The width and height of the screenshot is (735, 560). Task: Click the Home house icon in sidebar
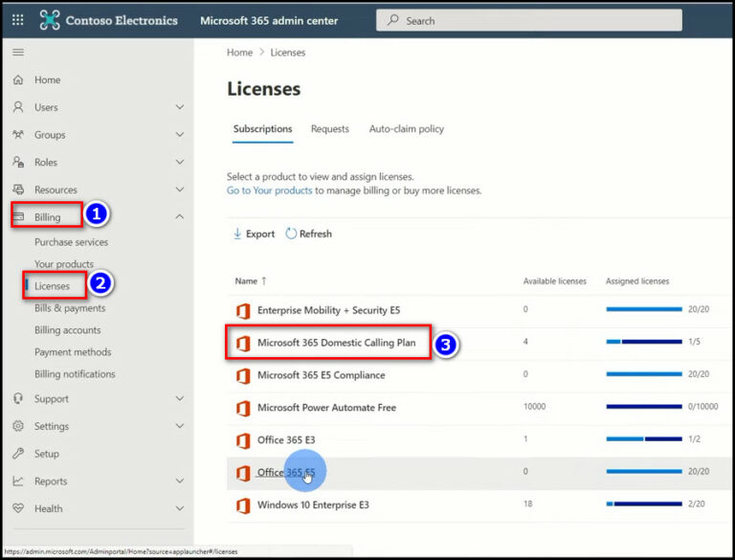point(18,79)
